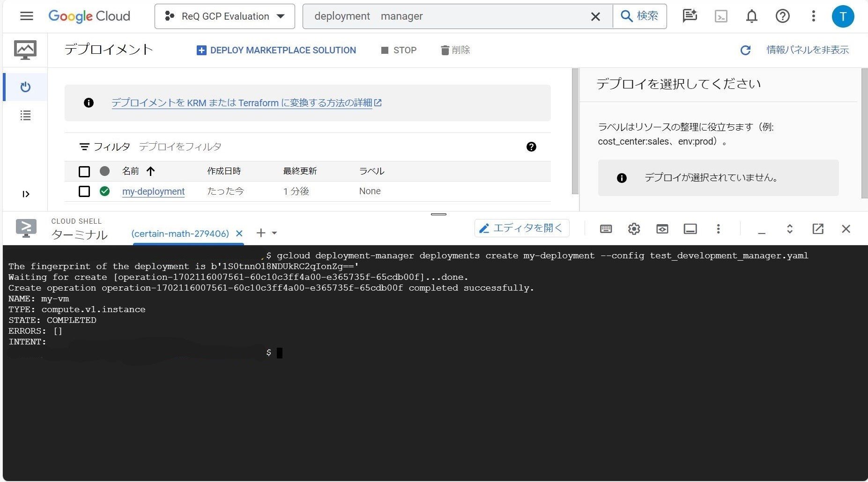
Task: Click the vertical scrollbar of the deployments list
Action: click(575, 131)
